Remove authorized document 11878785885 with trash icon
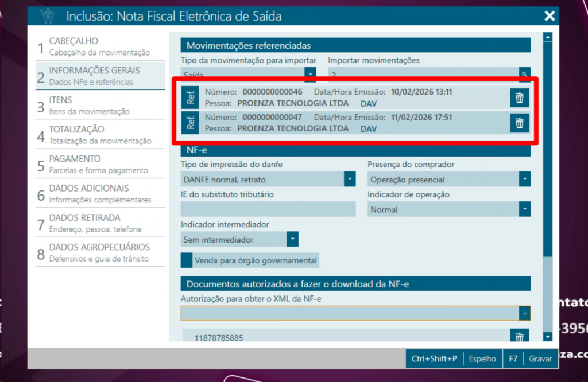The width and height of the screenshot is (588, 382). [519, 338]
